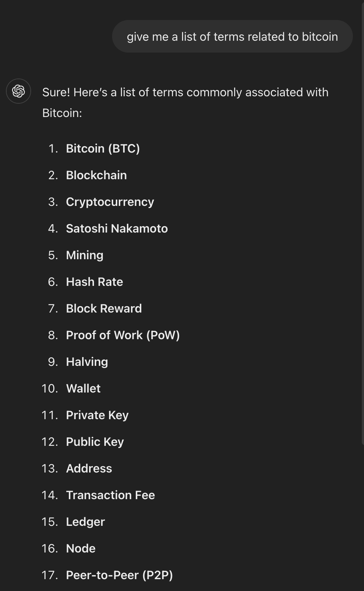The image size is (364, 591).
Task: Select the "Transaction Fee" entry
Action: tap(110, 495)
